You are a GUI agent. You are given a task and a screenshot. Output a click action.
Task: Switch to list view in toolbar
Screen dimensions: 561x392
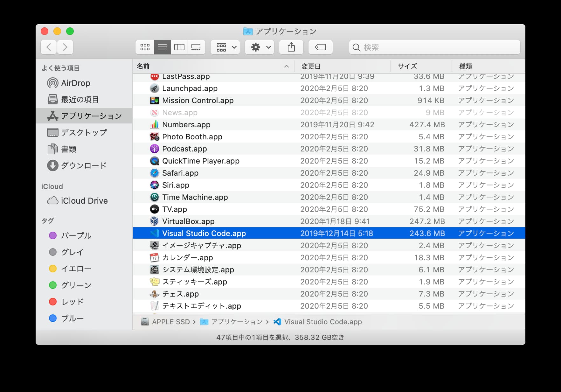162,47
